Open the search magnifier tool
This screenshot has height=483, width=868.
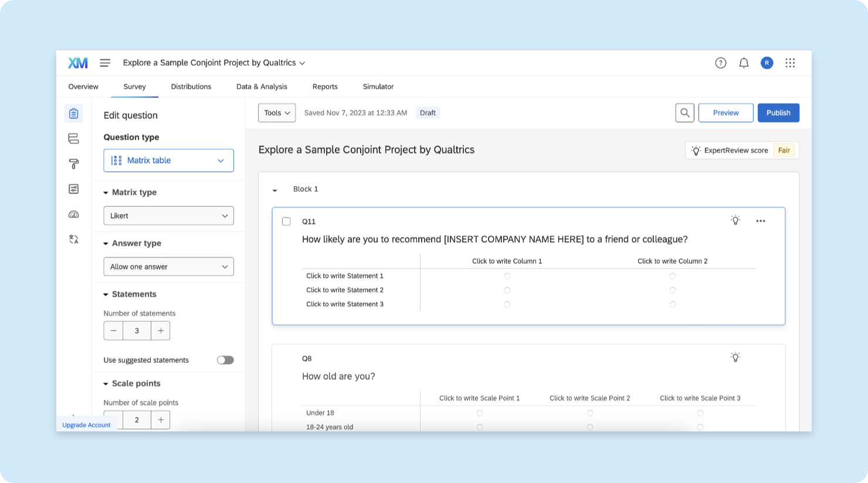(684, 113)
